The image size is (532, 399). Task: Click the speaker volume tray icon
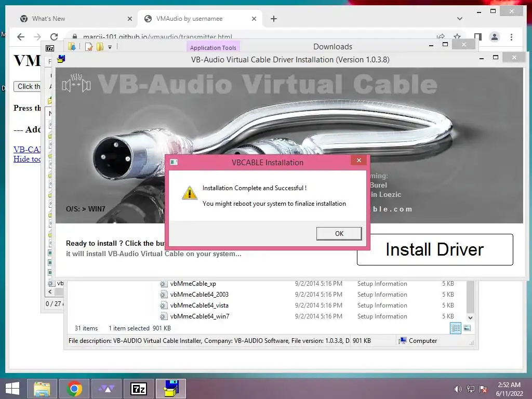pyautogui.click(x=458, y=389)
